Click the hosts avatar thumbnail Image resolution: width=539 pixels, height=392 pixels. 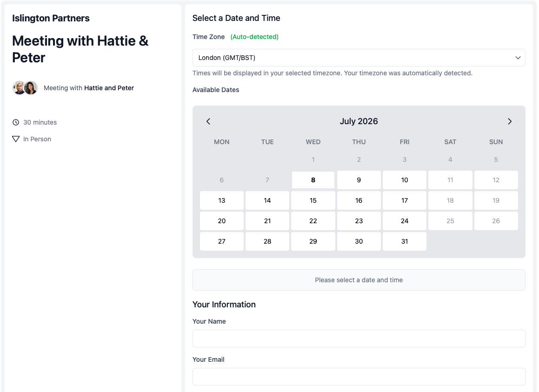[x=25, y=88]
